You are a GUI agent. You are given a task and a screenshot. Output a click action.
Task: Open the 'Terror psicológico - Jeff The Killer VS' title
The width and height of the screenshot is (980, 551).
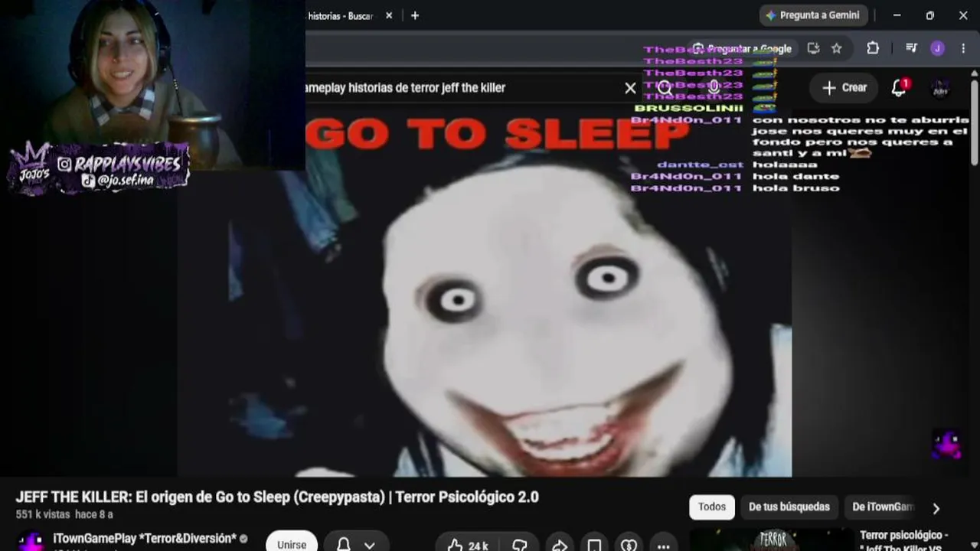tap(904, 542)
